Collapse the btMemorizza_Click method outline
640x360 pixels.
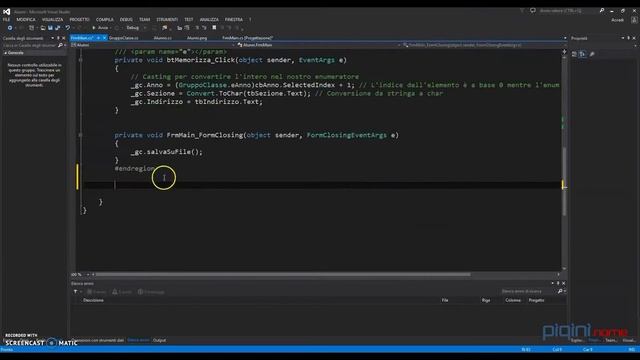point(80,60)
